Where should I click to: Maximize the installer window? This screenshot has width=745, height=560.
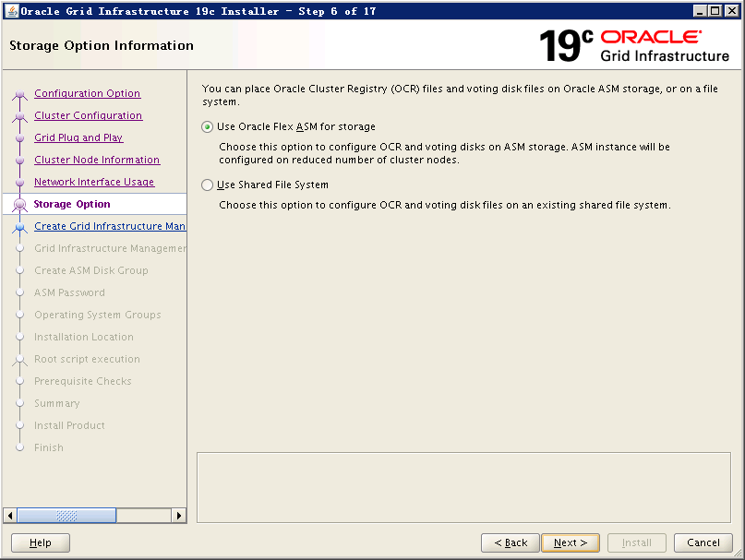(x=715, y=10)
